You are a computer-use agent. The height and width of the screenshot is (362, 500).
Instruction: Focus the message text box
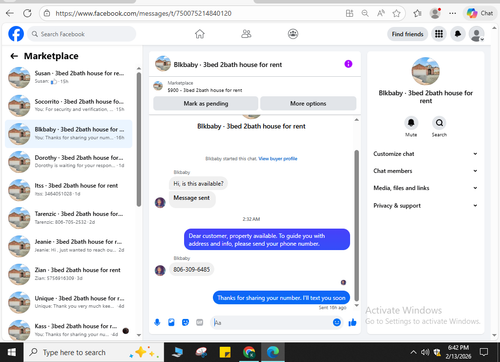click(x=272, y=322)
